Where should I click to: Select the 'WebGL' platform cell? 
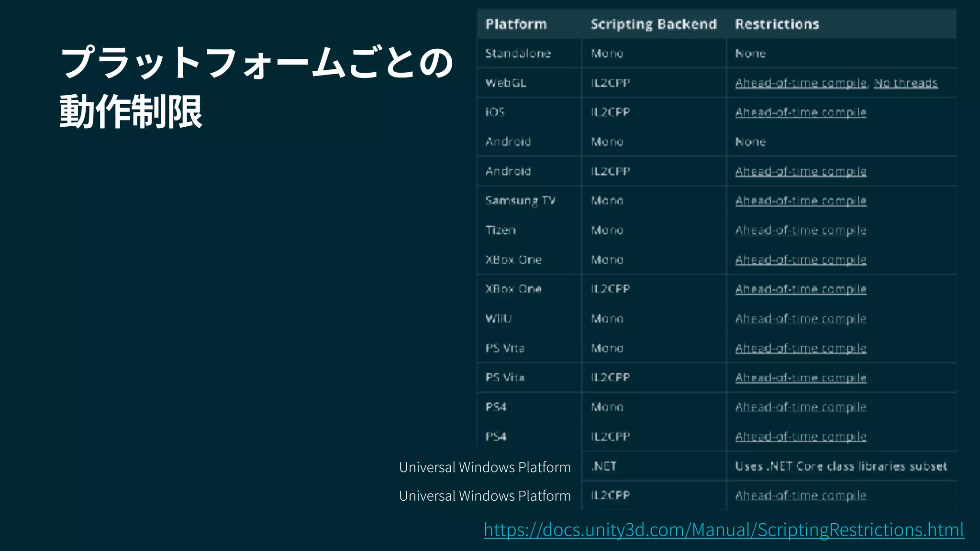point(506,83)
